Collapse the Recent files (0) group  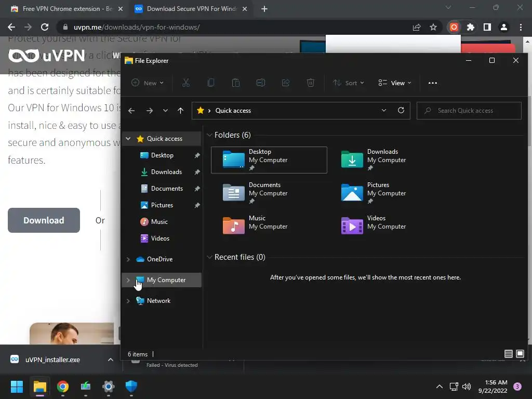[x=209, y=257]
